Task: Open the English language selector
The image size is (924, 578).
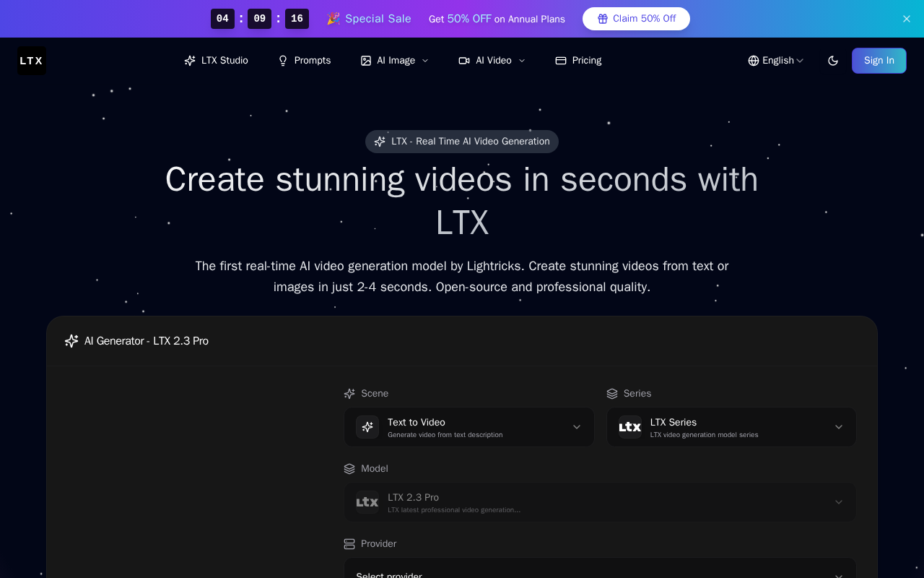Action: click(x=776, y=61)
